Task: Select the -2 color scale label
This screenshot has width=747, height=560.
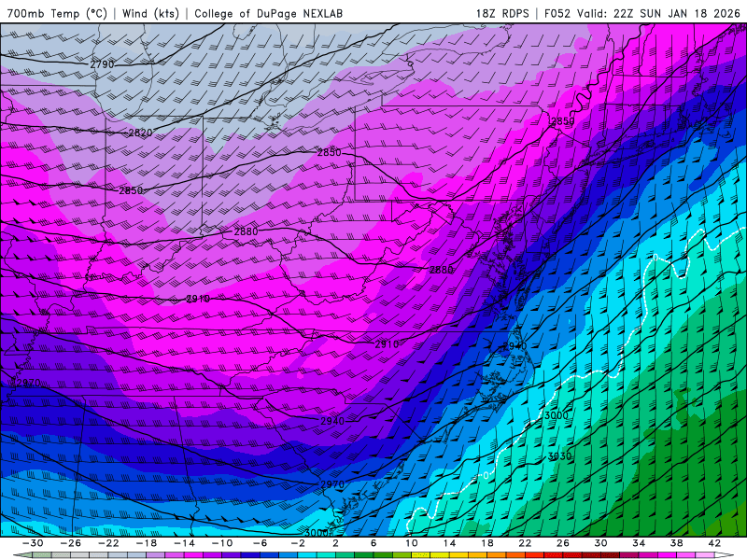Action: coord(298,543)
